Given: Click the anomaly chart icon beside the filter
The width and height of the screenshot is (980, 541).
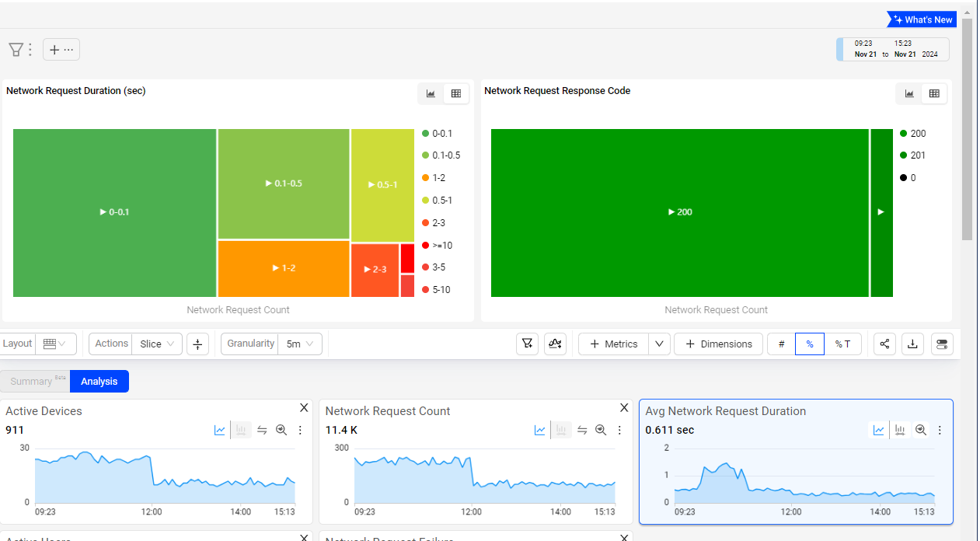Looking at the screenshot, I should pyautogui.click(x=555, y=344).
